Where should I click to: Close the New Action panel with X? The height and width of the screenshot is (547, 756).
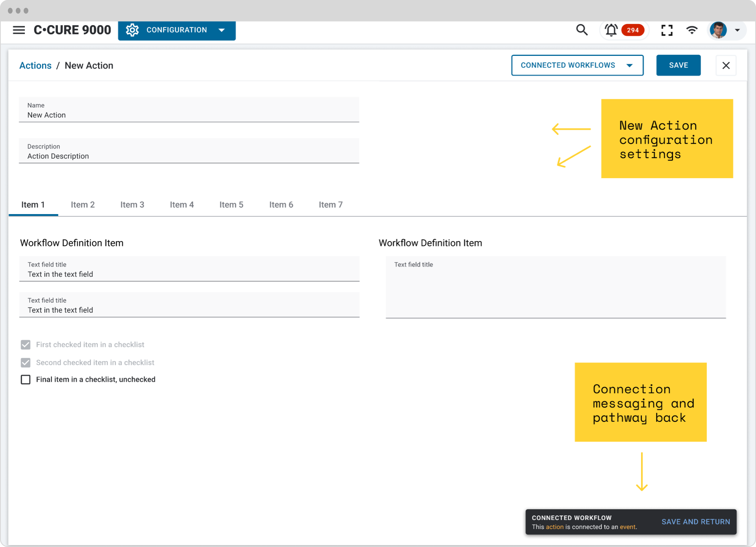(x=726, y=65)
